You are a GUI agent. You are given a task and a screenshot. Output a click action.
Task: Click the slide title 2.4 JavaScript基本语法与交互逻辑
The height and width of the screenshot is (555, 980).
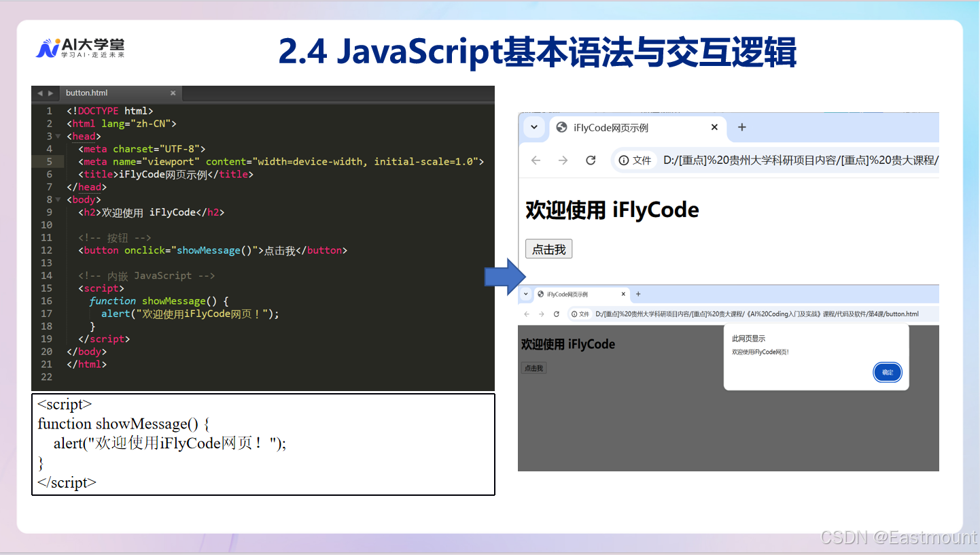[x=538, y=52]
